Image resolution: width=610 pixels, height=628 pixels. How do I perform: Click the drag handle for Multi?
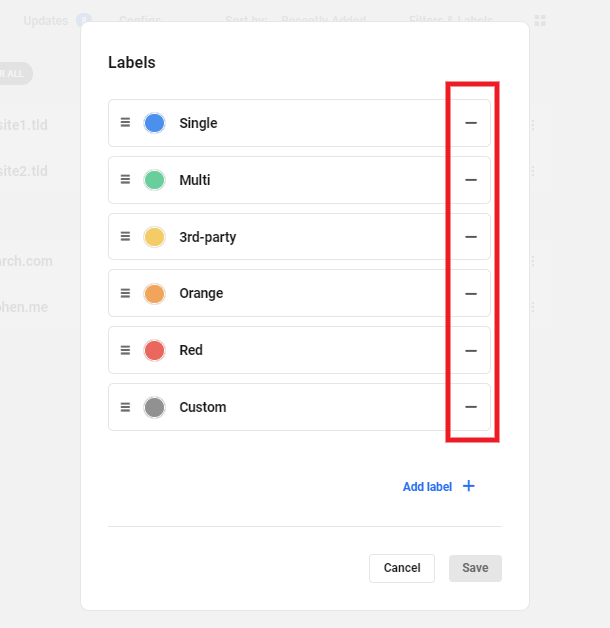pyautogui.click(x=125, y=180)
